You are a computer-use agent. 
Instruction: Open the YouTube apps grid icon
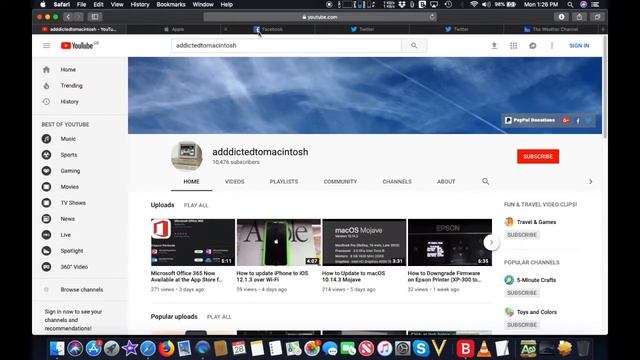(x=513, y=45)
